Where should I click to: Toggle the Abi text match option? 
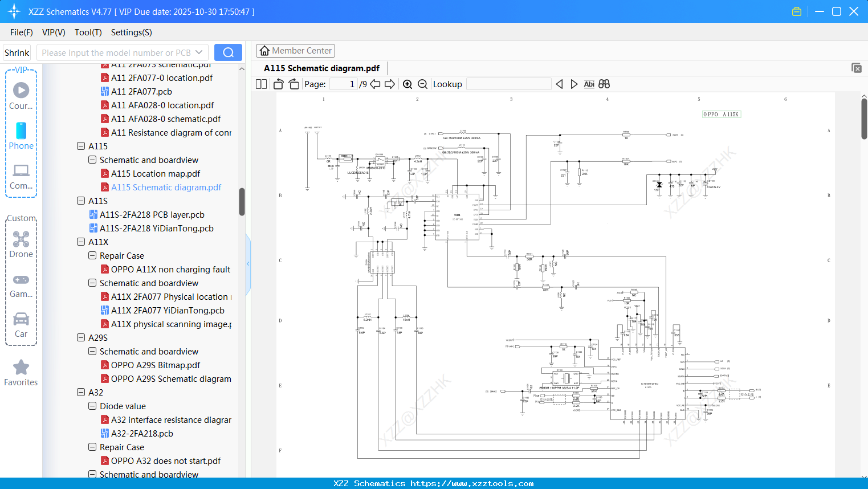[589, 84]
